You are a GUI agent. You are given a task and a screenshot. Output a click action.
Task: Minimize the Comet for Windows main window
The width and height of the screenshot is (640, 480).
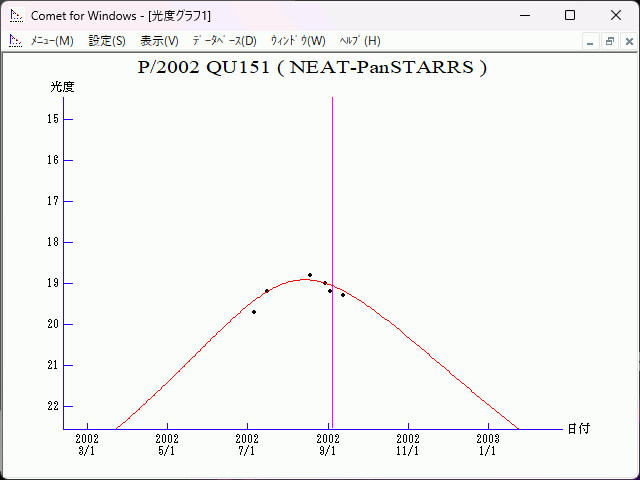click(x=524, y=15)
